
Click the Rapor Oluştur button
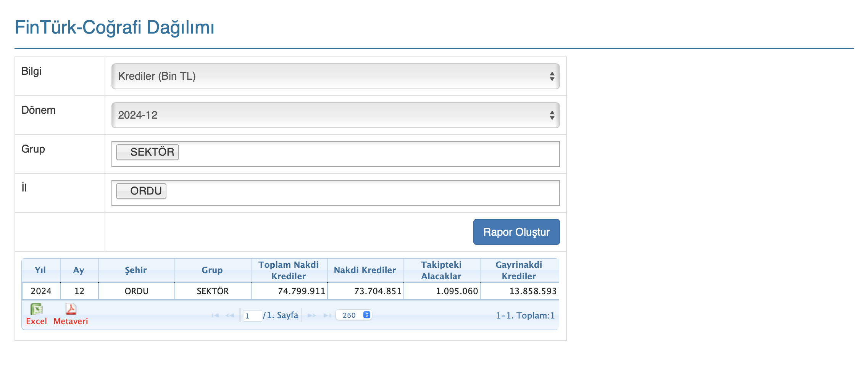516,232
